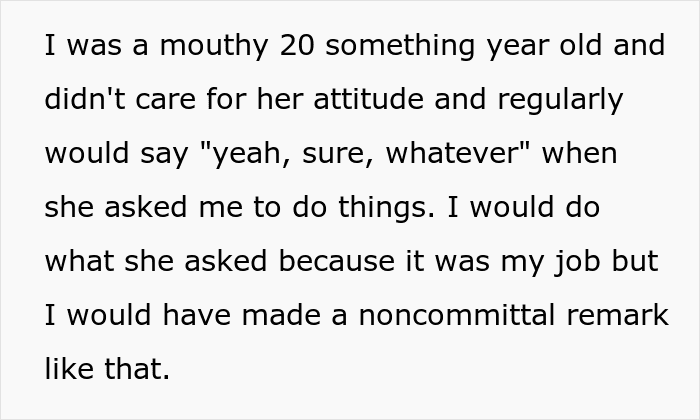Click the word "didn't" in the text
700x420 pixels.
pos(79,100)
